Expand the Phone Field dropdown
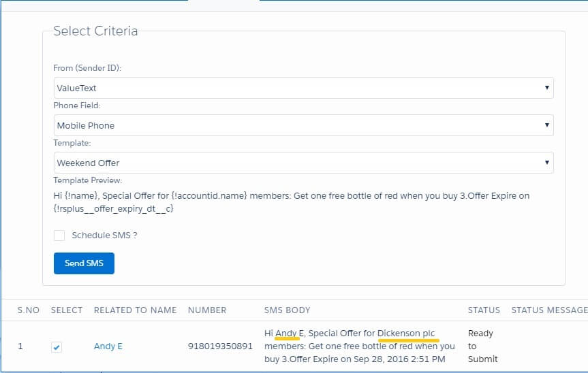The width and height of the screenshot is (588, 373). 303,125
